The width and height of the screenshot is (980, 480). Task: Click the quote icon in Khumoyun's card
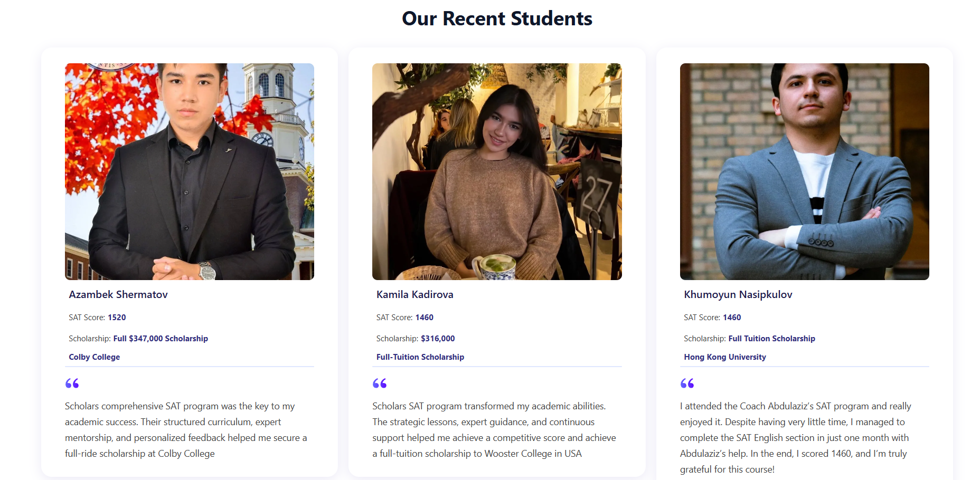point(687,383)
